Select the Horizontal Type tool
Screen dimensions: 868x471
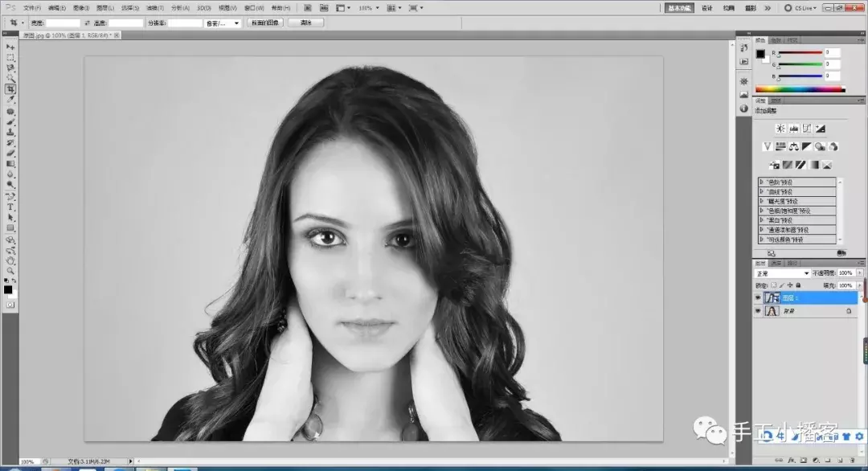coord(10,207)
